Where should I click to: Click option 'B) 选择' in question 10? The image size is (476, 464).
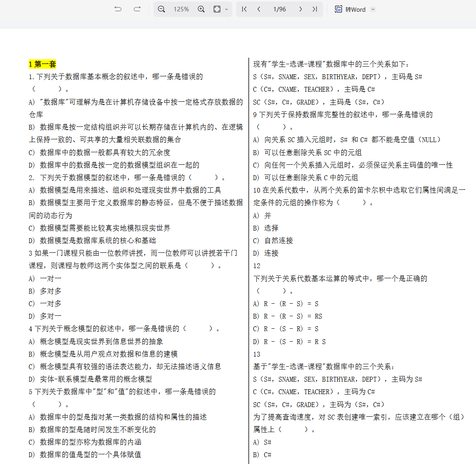266,228
